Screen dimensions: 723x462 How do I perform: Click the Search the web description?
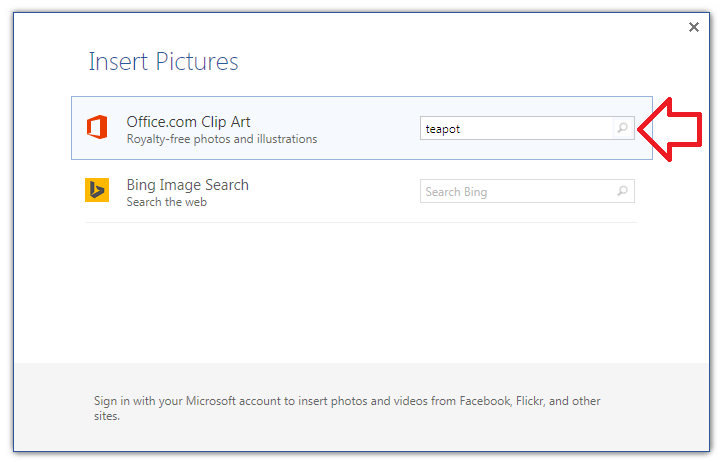(165, 202)
